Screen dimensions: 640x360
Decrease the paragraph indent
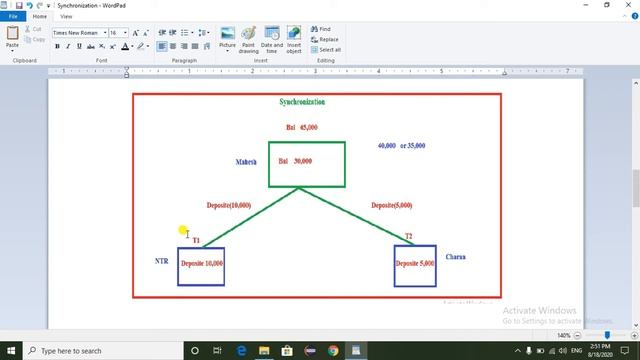coord(162,33)
